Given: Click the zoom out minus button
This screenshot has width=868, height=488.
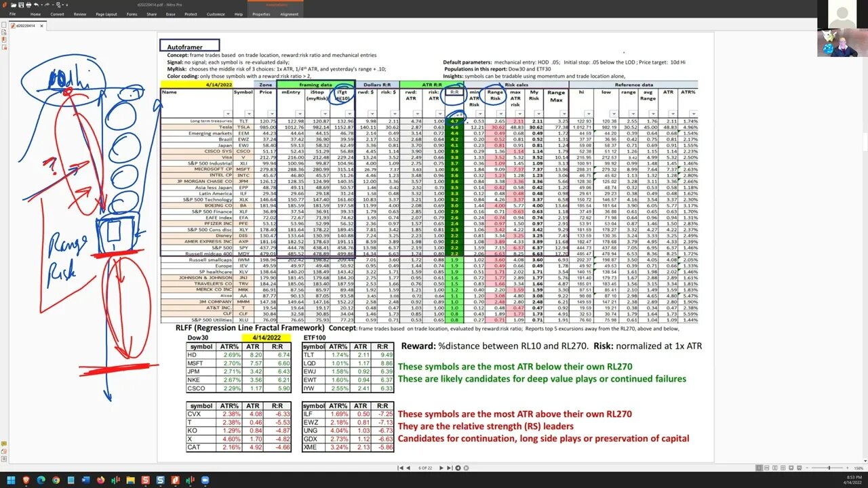Looking at the screenshot, I should pos(807,468).
